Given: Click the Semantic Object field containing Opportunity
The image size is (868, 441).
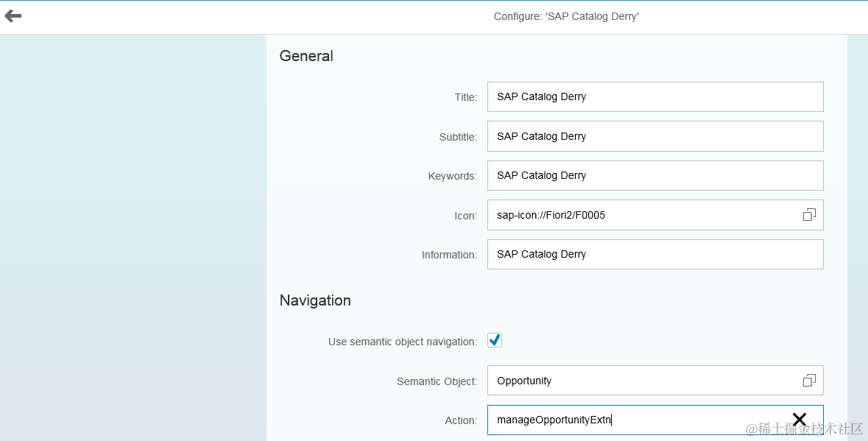Looking at the screenshot, I should [641, 381].
